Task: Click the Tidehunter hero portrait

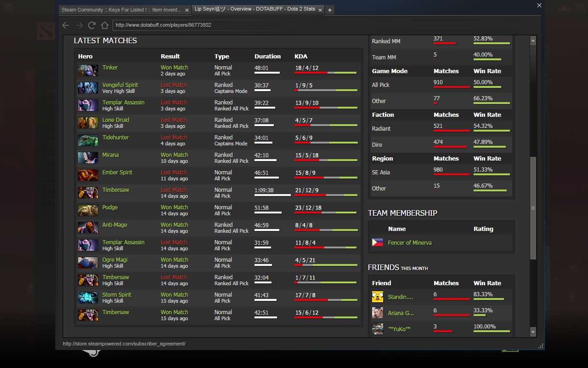Action: pos(88,140)
